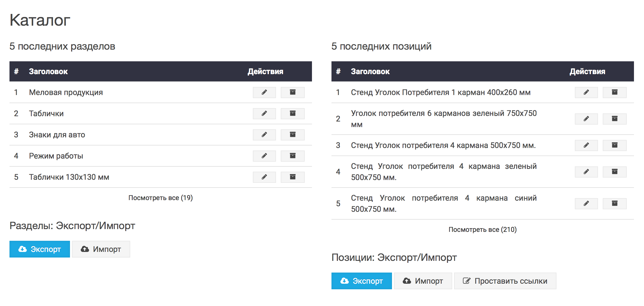The image size is (644, 306).
Task: Click the Импорт button for sections
Action: [101, 249]
